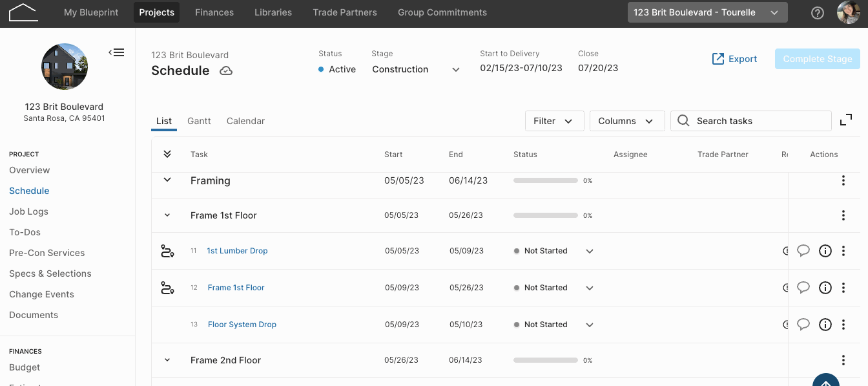Click dependency icon on 1st Lumber Drop row
Viewport: 868px width, 386px height.
[167, 251]
